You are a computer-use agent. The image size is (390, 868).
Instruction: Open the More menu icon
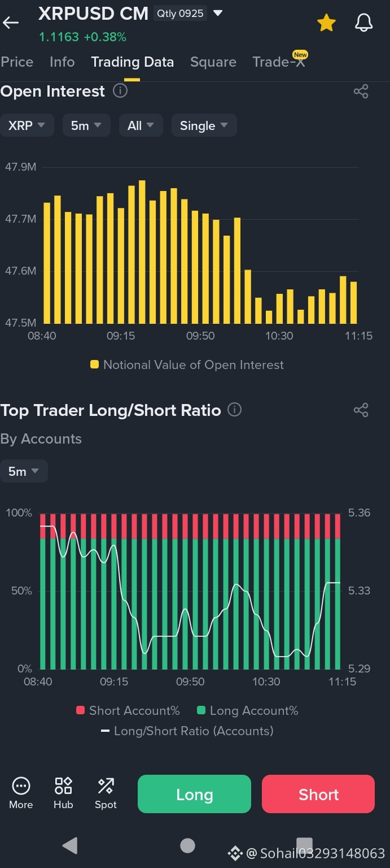[x=21, y=785]
